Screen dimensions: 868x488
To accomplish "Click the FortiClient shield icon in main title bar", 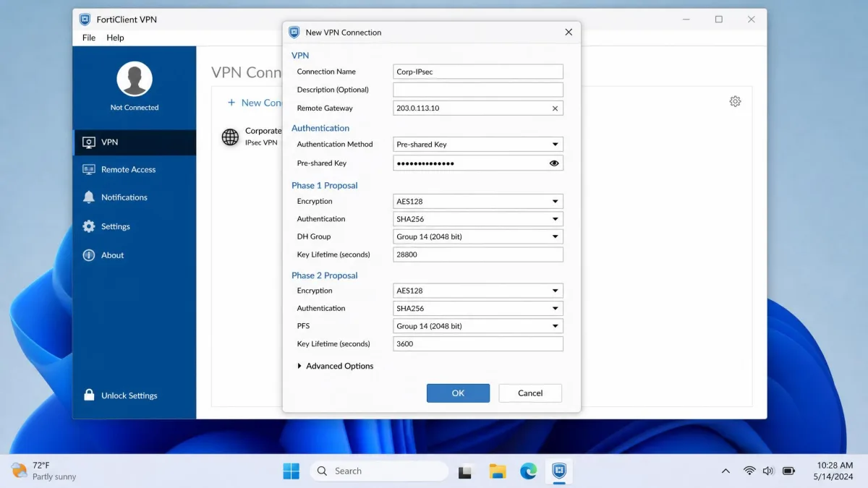I will [85, 20].
